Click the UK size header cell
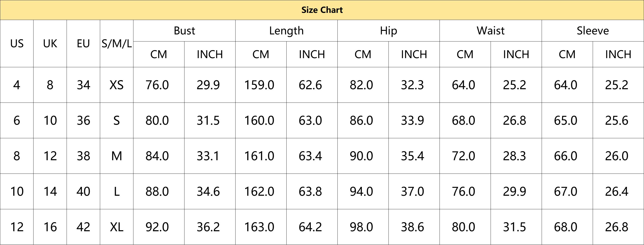 pos(50,43)
